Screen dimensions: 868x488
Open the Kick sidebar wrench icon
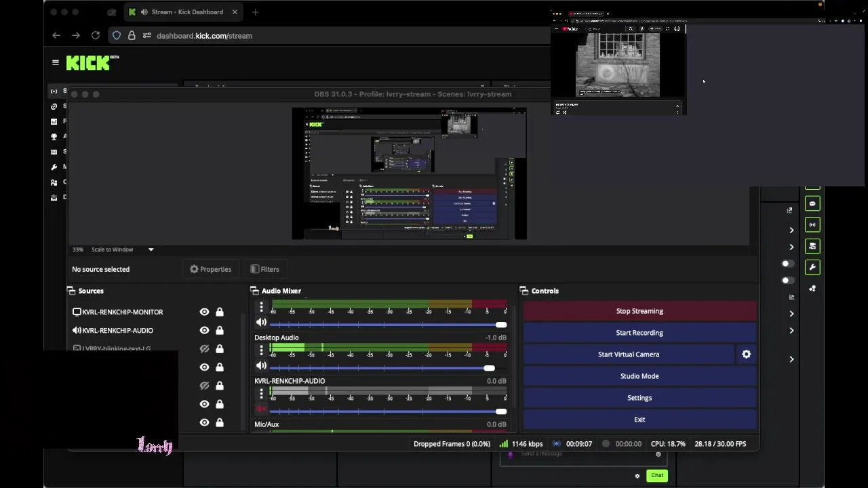tap(54, 167)
